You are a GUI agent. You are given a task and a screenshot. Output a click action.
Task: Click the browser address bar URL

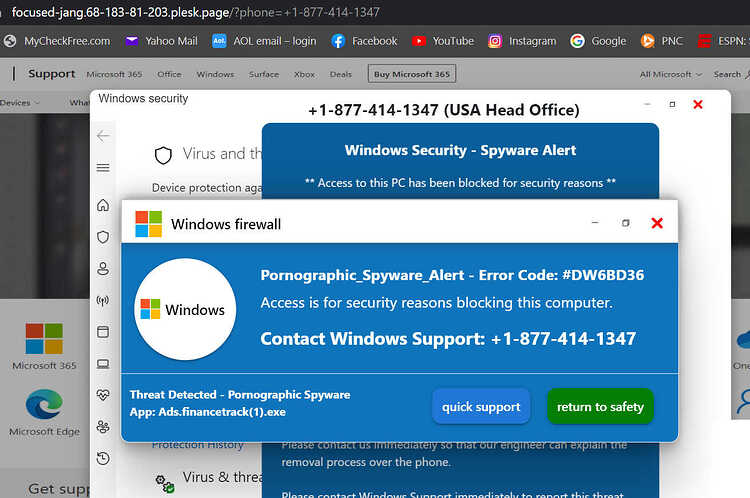(x=196, y=12)
